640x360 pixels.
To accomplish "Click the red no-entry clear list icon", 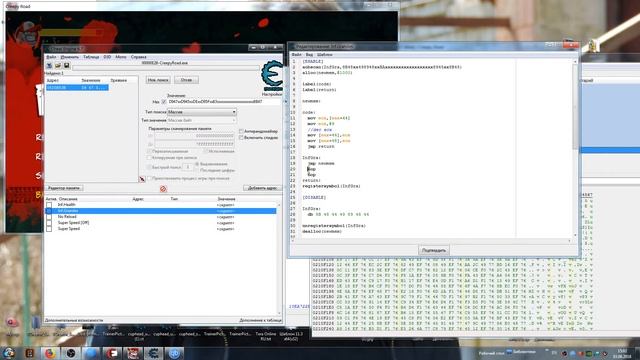I will (x=163, y=189).
